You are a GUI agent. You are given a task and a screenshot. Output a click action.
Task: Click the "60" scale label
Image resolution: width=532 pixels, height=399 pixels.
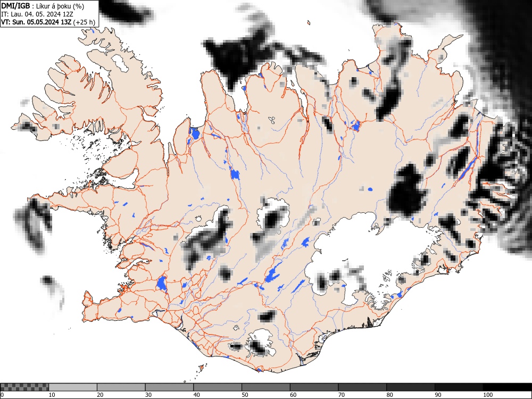293,395
